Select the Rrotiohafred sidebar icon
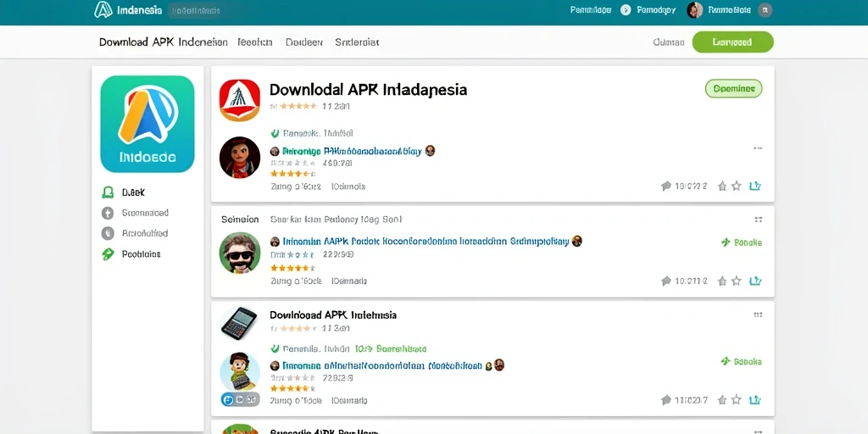Screen dimensions: 868x434 (108, 234)
